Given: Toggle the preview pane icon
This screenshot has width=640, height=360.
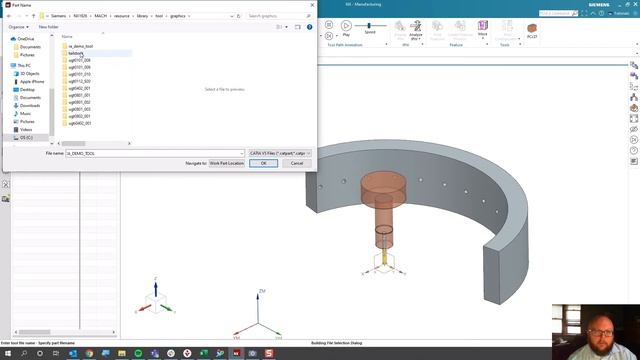Looking at the screenshot, I should 298,27.
